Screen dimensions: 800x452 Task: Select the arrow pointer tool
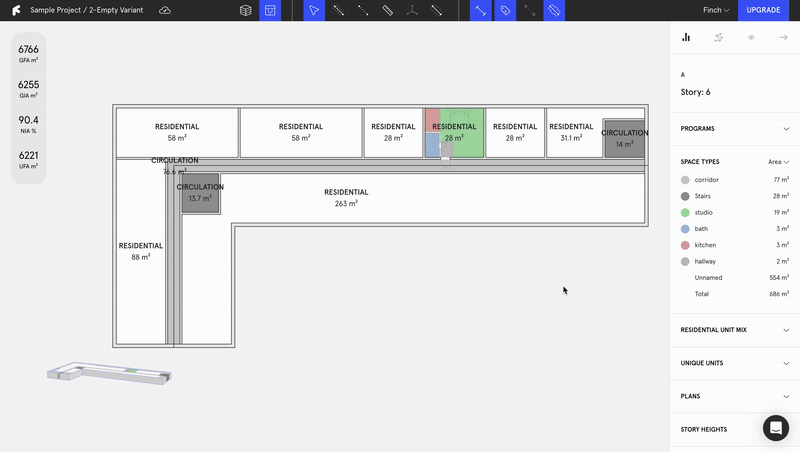(x=314, y=10)
